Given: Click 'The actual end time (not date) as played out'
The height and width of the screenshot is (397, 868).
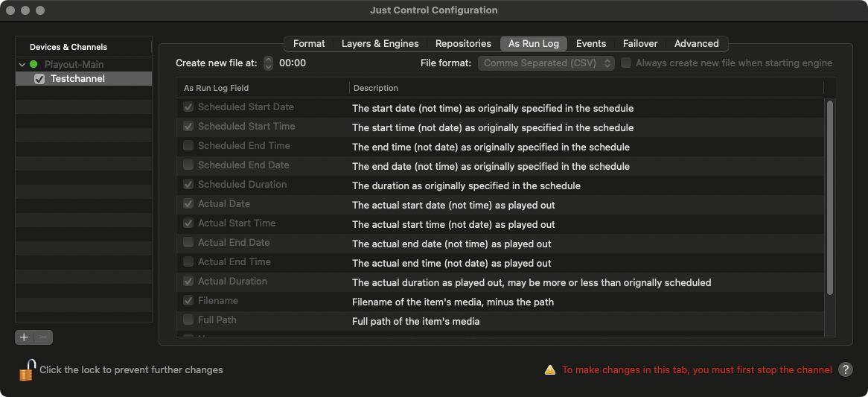Looking at the screenshot, I should point(452,264).
